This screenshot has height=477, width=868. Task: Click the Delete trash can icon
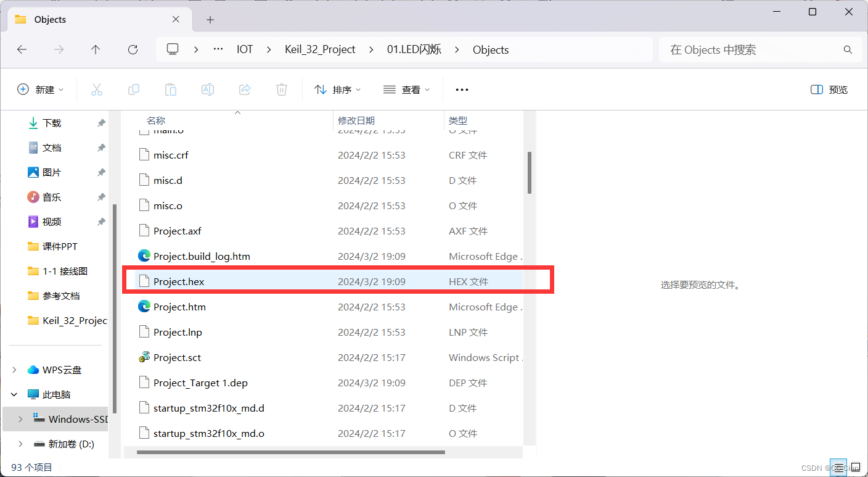click(282, 89)
